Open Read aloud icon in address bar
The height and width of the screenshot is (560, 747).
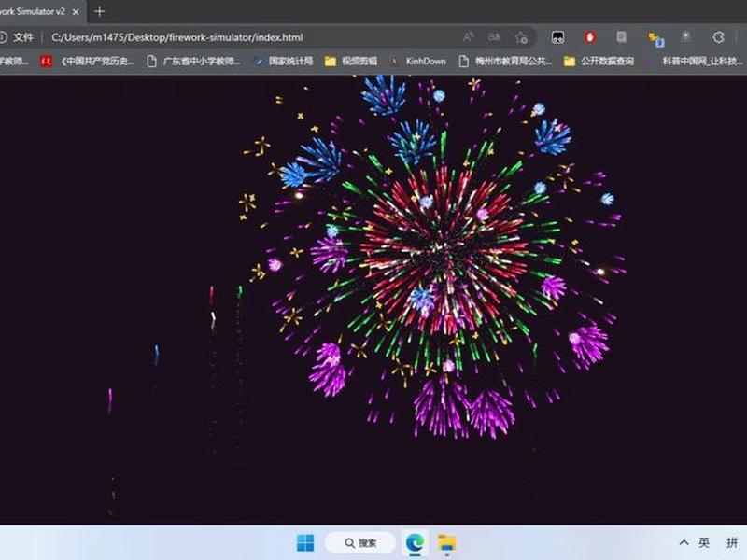(x=469, y=37)
